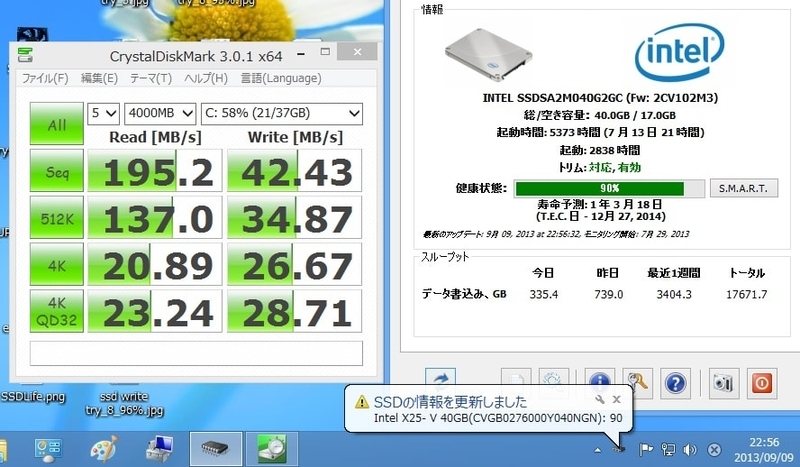The image size is (800, 467).
Task: Click the Seq write result 42.43
Action: click(x=294, y=170)
